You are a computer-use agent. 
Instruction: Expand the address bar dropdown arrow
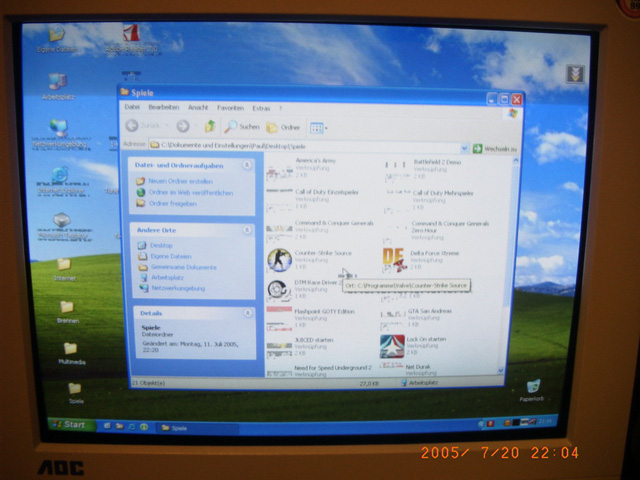pyautogui.click(x=464, y=149)
